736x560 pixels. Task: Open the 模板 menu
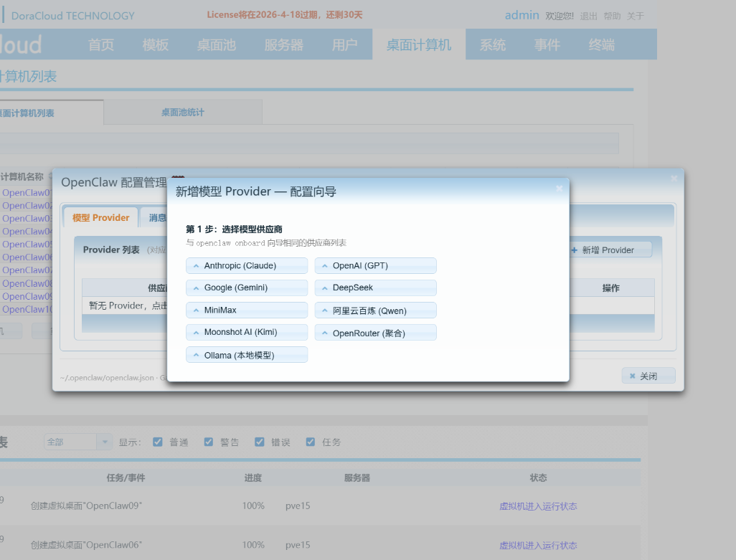(156, 44)
